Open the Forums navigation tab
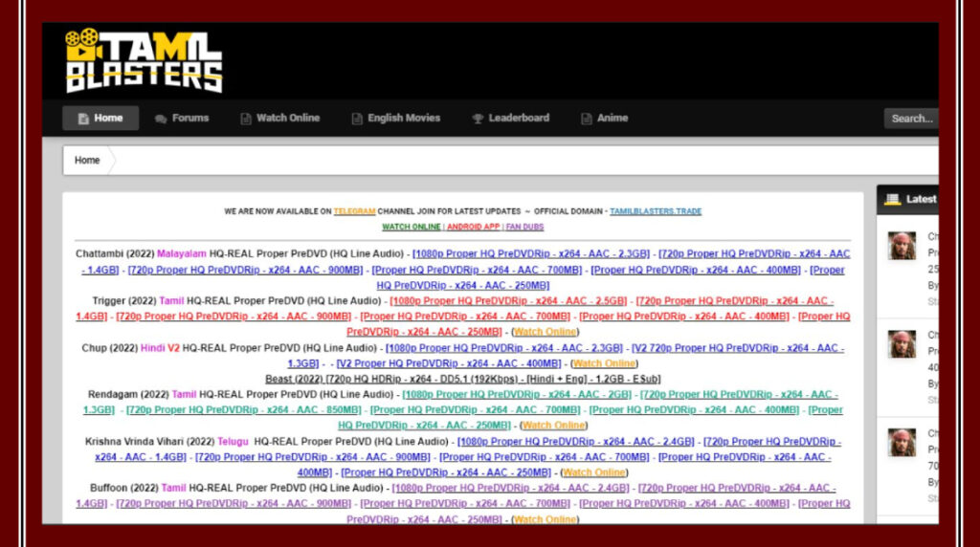Image resolution: width=980 pixels, height=547 pixels. tap(182, 118)
